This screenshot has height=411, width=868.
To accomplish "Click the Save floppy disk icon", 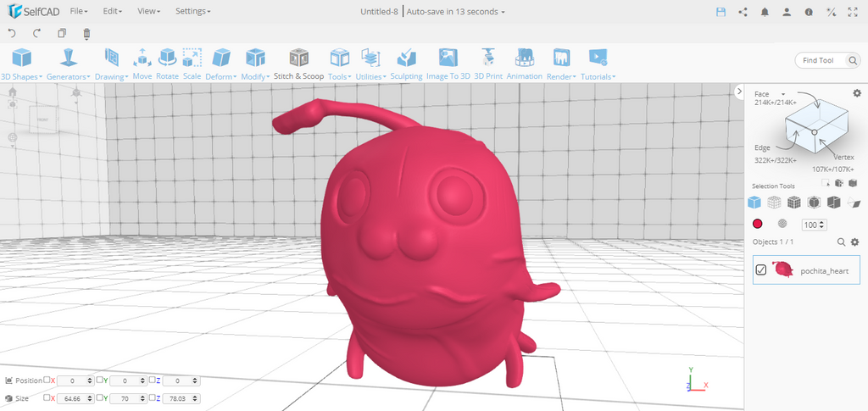I will point(721,12).
